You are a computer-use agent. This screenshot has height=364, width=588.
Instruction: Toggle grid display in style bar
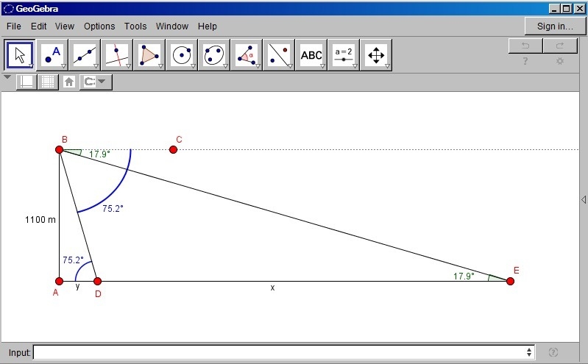(48, 82)
